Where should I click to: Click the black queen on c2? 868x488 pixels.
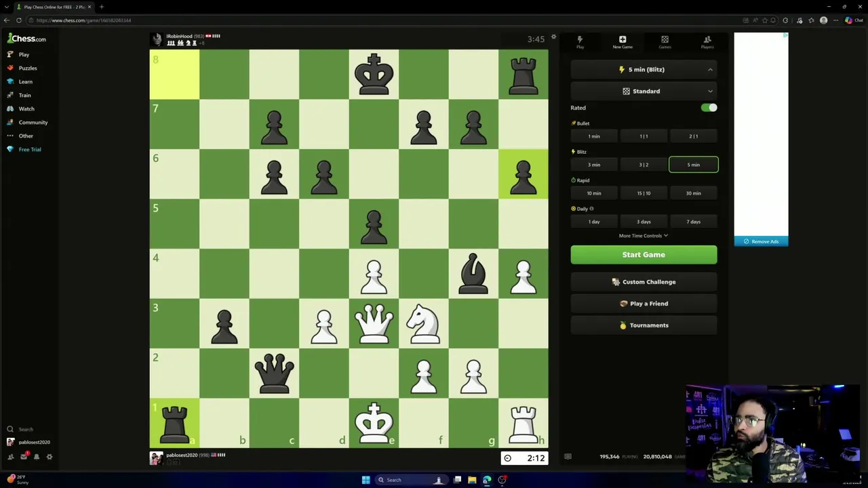(274, 373)
